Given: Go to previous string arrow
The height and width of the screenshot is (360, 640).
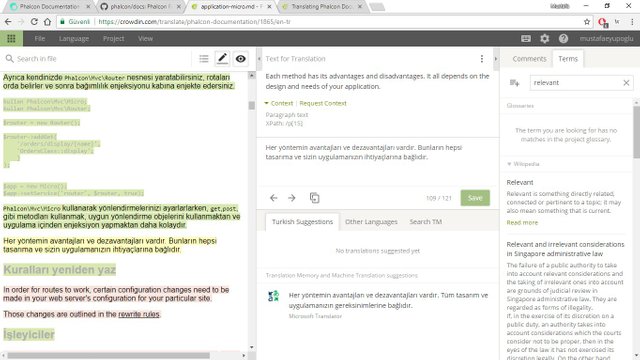Looking at the screenshot, I should point(273,198).
